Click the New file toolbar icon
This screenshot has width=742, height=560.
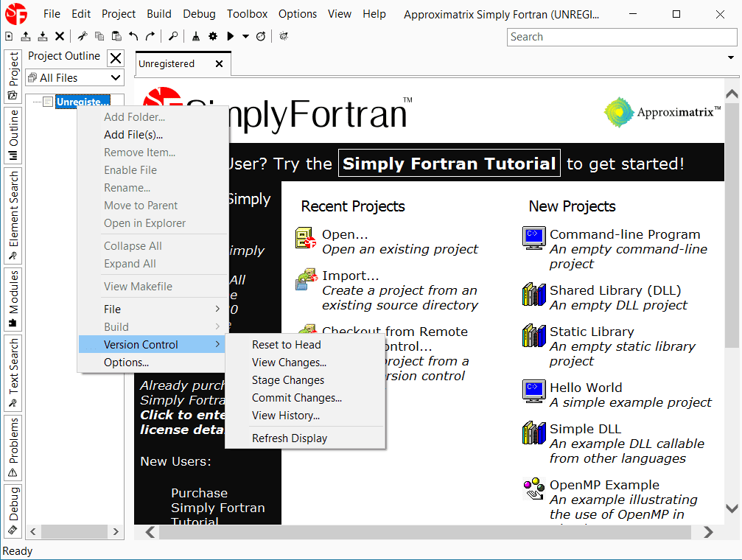pos(9,36)
